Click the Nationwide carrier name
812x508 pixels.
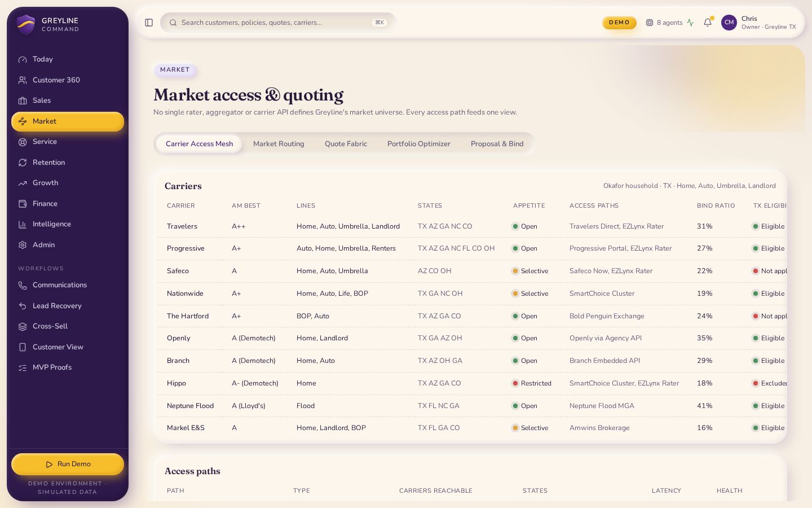(185, 294)
